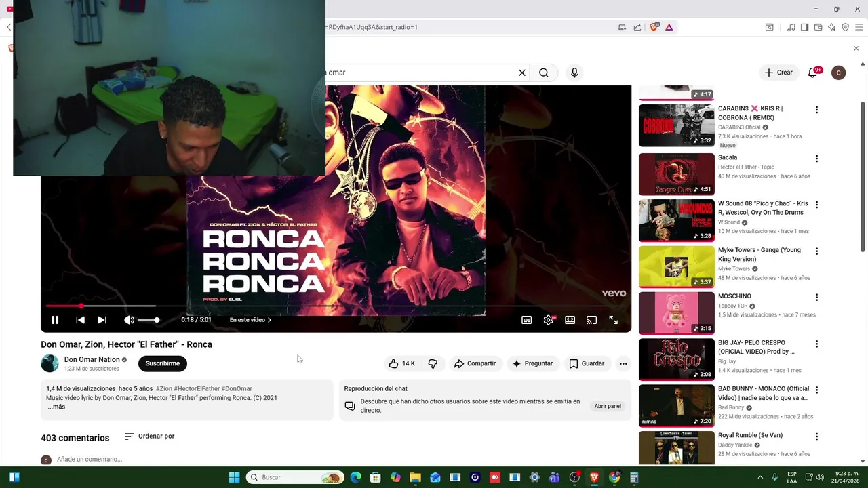
Task: Play the Sacala video thumbnail
Action: [676, 174]
